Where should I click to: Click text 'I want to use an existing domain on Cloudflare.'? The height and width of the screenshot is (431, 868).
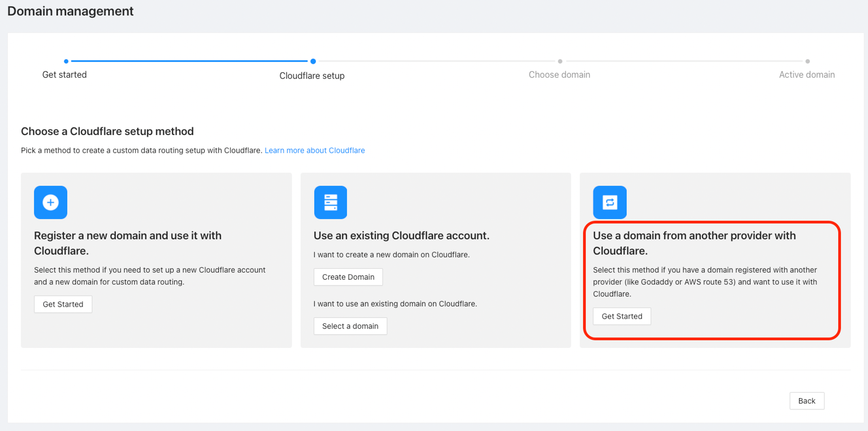click(x=395, y=304)
